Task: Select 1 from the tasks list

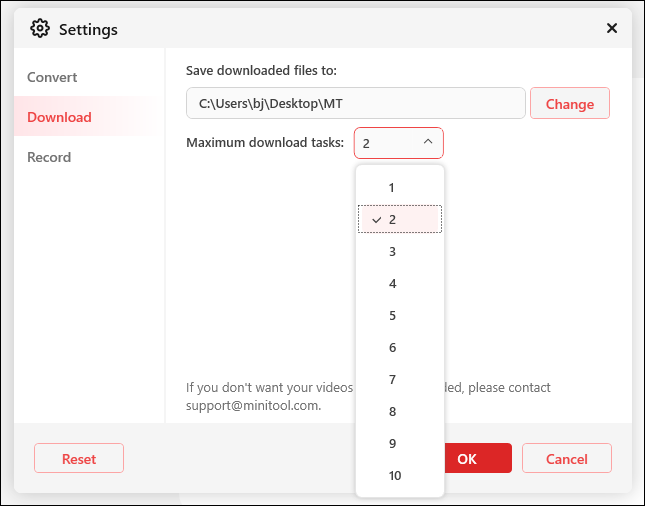Action: [x=399, y=187]
